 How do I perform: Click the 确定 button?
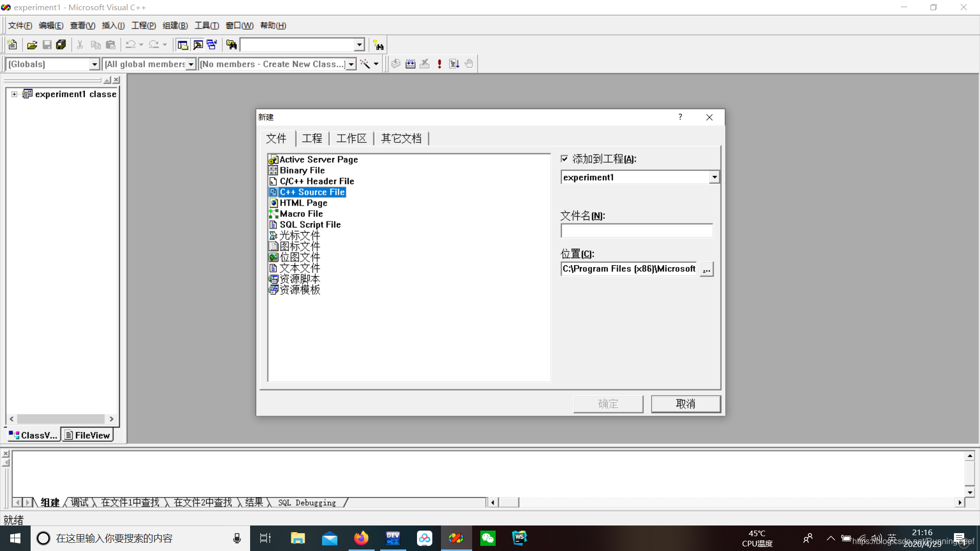608,404
